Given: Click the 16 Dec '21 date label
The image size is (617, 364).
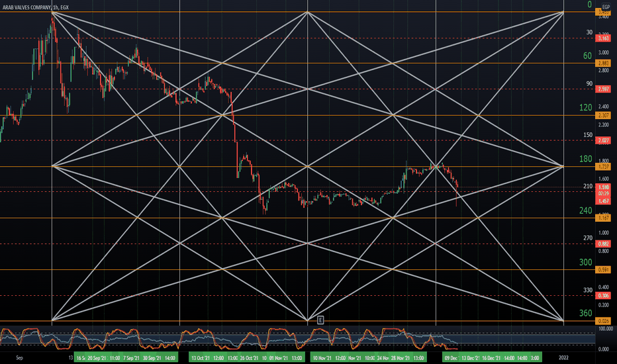Looking at the screenshot, I should [x=491, y=358].
